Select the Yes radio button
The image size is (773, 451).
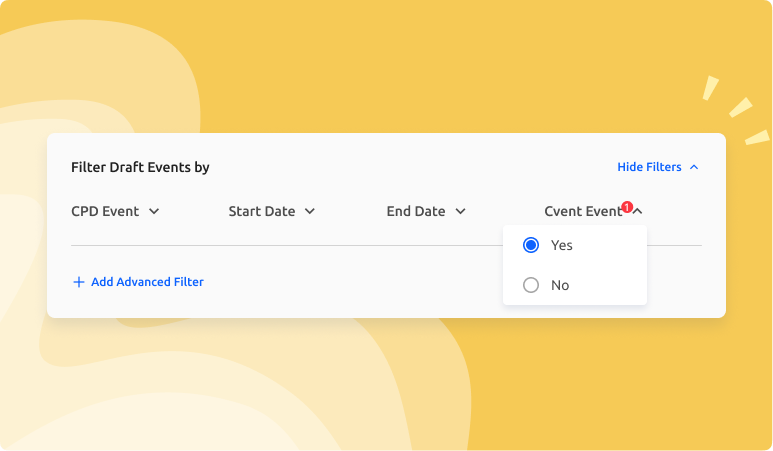(531, 245)
